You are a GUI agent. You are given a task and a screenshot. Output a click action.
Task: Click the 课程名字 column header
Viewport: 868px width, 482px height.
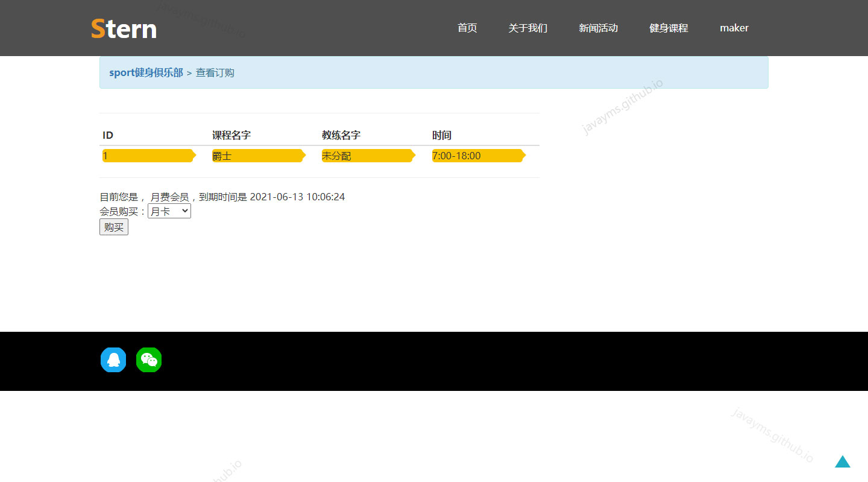[231, 135]
